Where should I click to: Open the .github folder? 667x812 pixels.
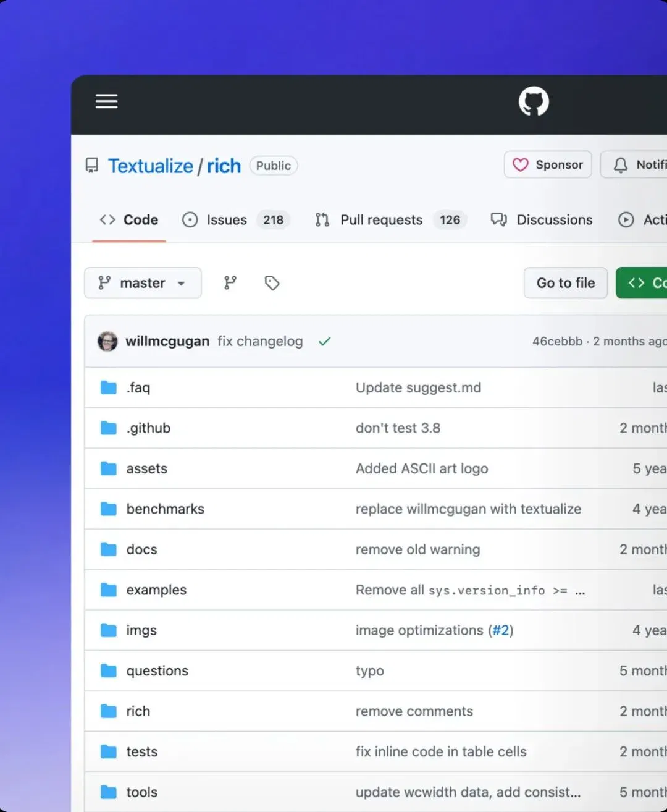(x=148, y=428)
